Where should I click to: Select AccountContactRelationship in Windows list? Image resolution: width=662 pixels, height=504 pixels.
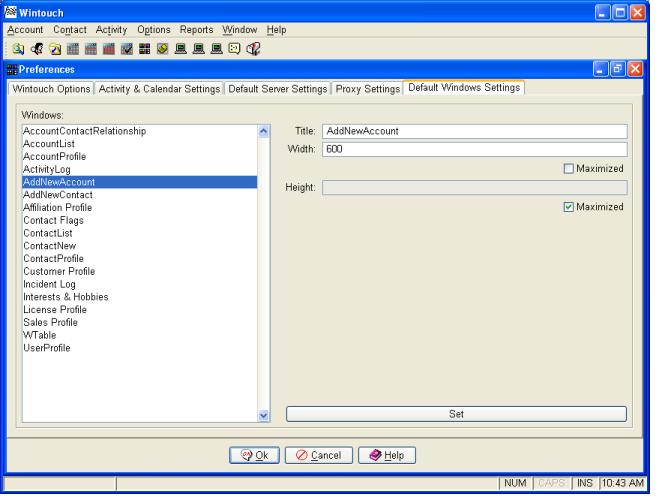pyautogui.click(x=139, y=131)
